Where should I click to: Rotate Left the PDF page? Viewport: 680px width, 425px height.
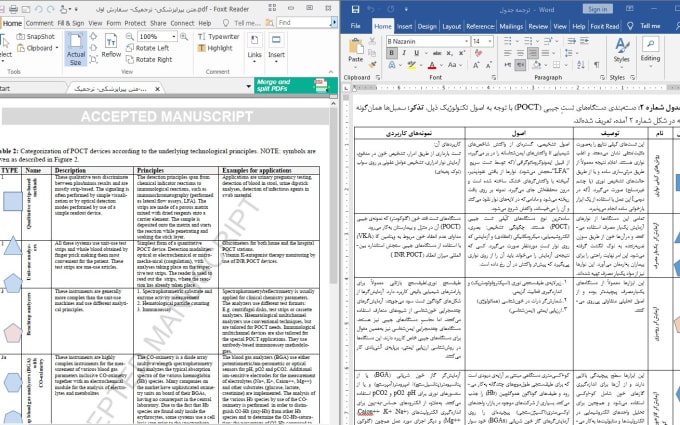pos(147,48)
